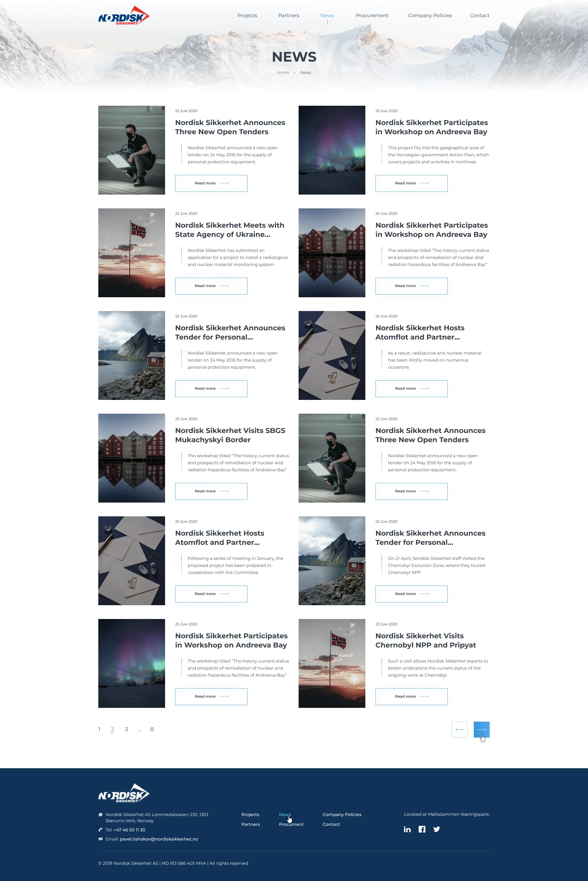Open Procurement in the top navigation
588x881 pixels.
(x=372, y=15)
